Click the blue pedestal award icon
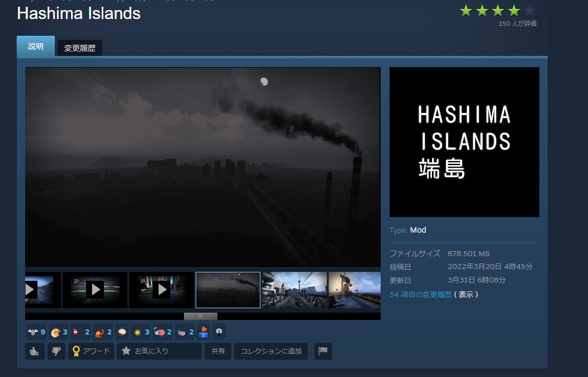Image resolution: width=588 pixels, height=377 pixels. [x=203, y=332]
